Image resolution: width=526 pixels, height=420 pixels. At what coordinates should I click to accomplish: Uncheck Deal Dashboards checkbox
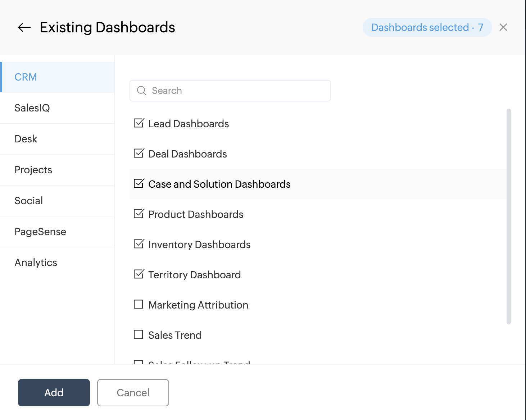(139, 154)
